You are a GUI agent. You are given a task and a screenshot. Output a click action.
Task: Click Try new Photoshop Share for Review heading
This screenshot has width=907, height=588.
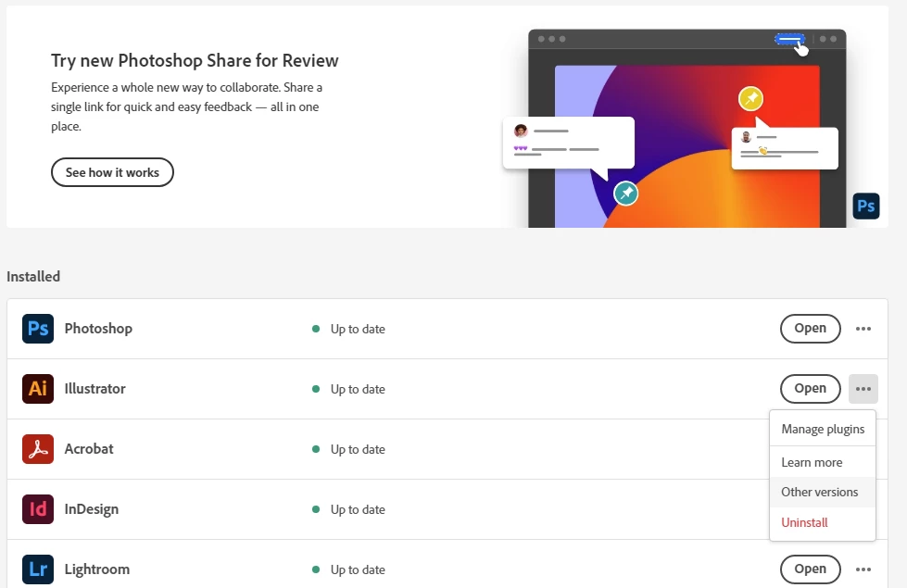click(195, 61)
